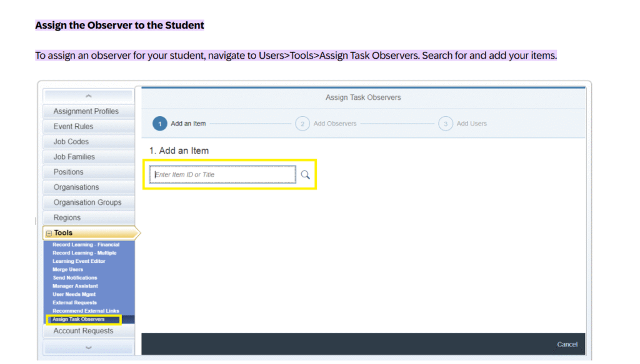The width and height of the screenshot is (640, 364).
Task: Open Organisation Groups section
Action: click(x=87, y=202)
